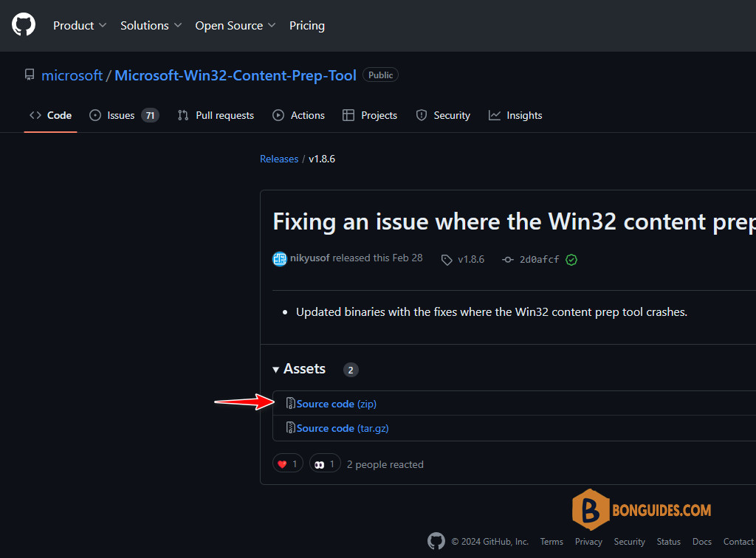Open the Pricing page

[306, 26]
